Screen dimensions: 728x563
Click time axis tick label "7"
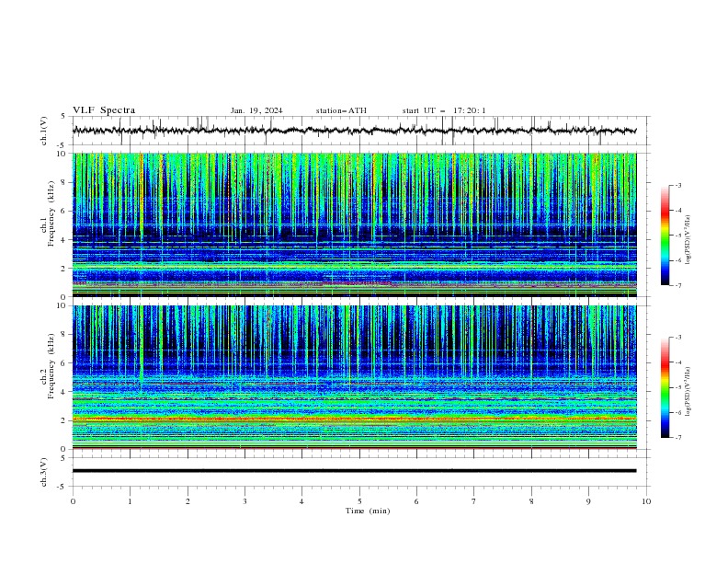(474, 501)
